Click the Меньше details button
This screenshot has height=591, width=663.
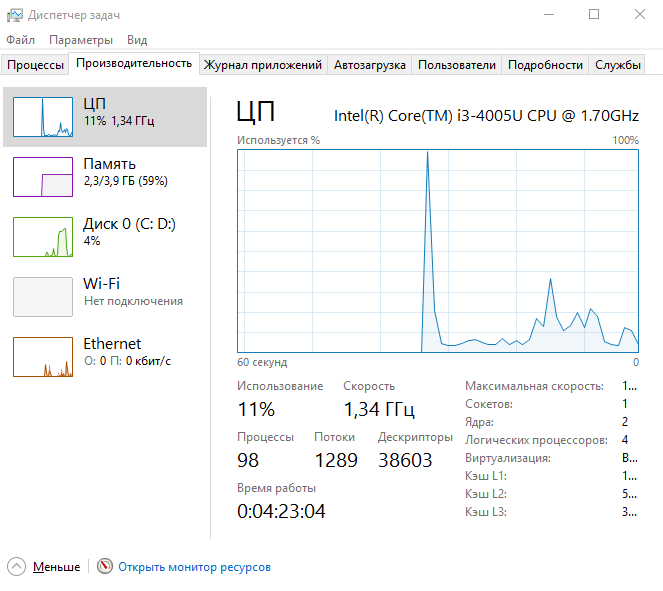click(56, 567)
